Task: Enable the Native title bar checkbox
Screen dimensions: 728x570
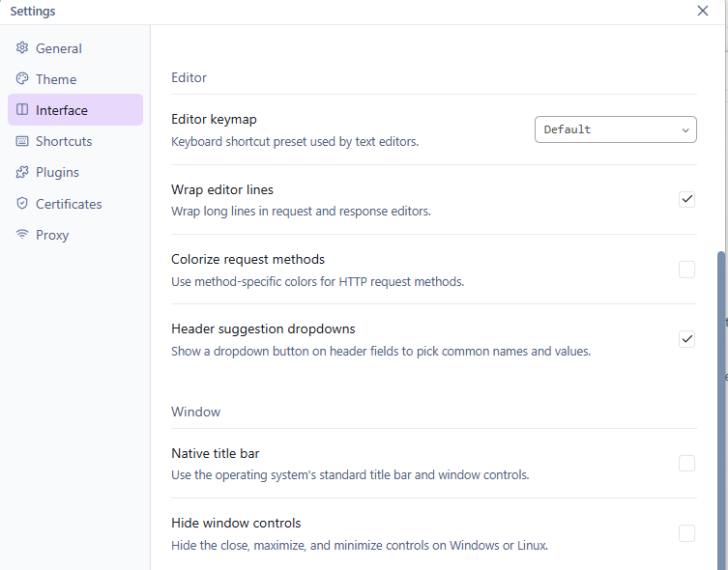Action: [x=686, y=464]
